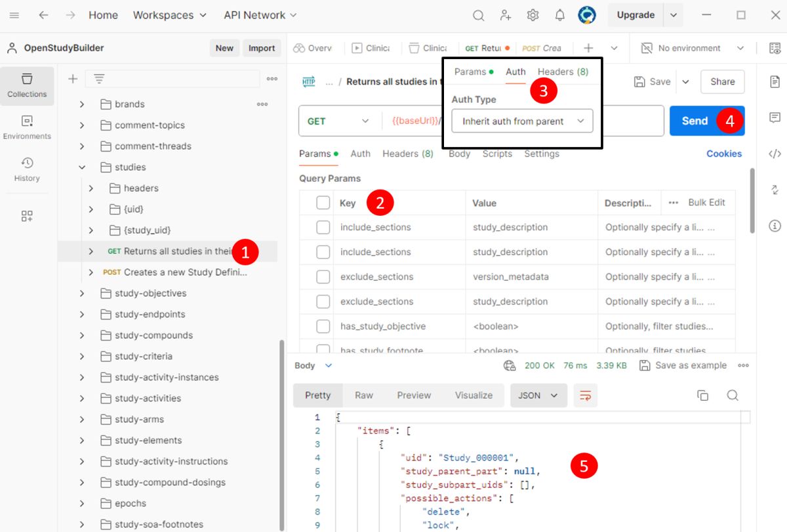
Task: Select the Collections sidebar icon
Action: (x=27, y=86)
